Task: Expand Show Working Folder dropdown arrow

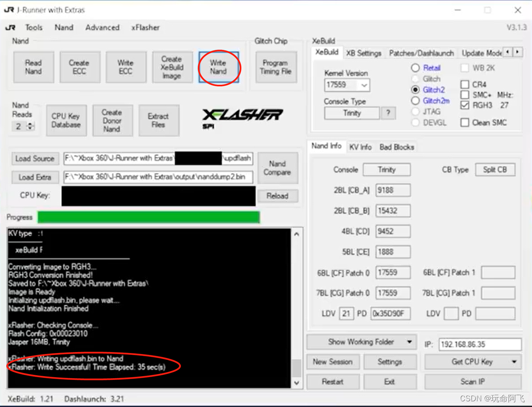Action: click(409, 342)
